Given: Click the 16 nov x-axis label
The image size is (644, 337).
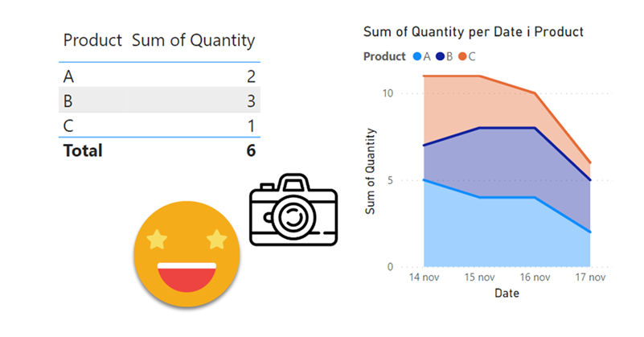Looking at the screenshot, I should pos(535,277).
